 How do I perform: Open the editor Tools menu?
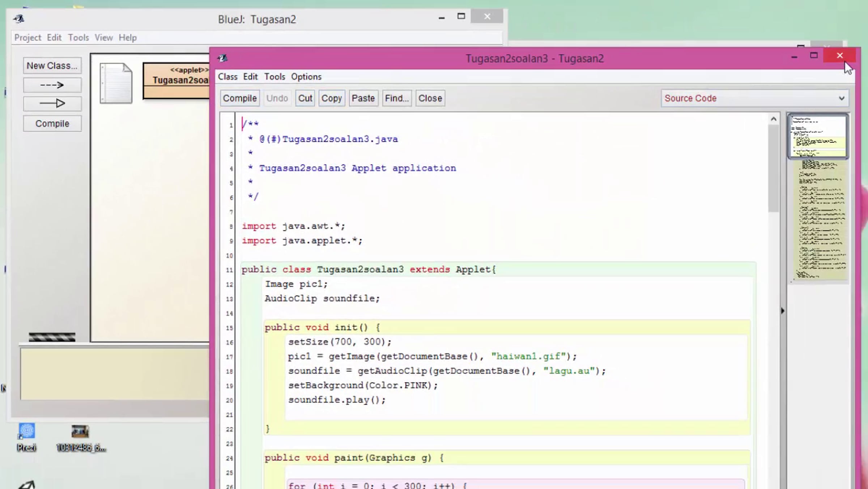pos(275,77)
